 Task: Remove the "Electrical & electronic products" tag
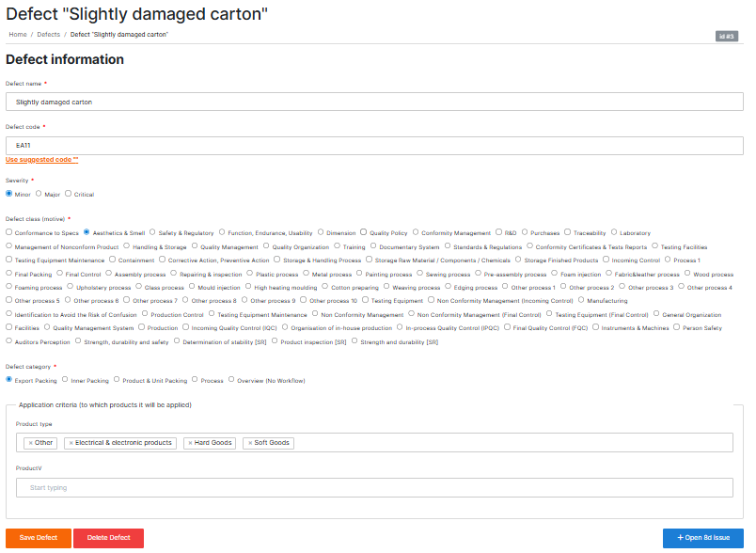71,443
